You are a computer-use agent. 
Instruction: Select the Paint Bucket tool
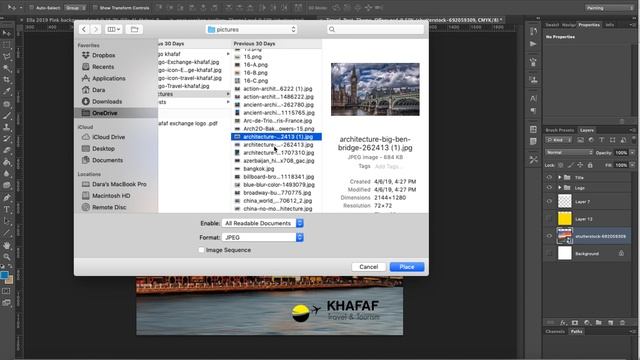(x=7, y=162)
